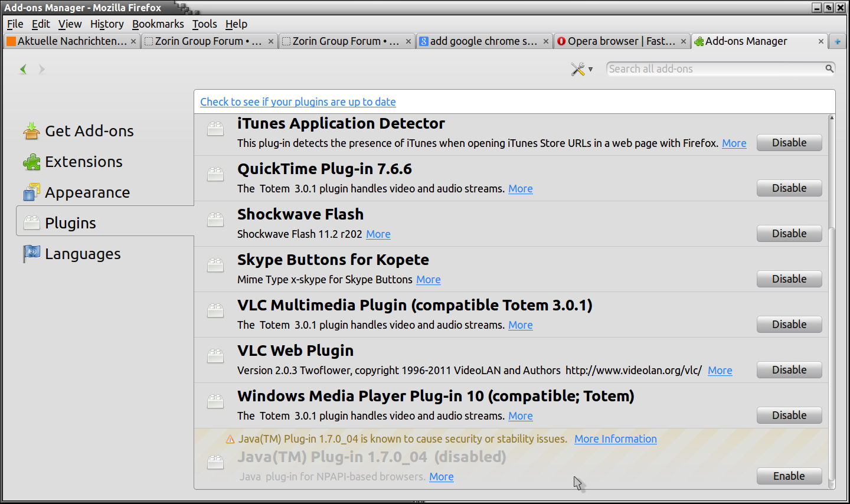Viewport: 850px width, 504px height.
Task: Expand More details for QuickTime Plug-in
Action: 520,189
